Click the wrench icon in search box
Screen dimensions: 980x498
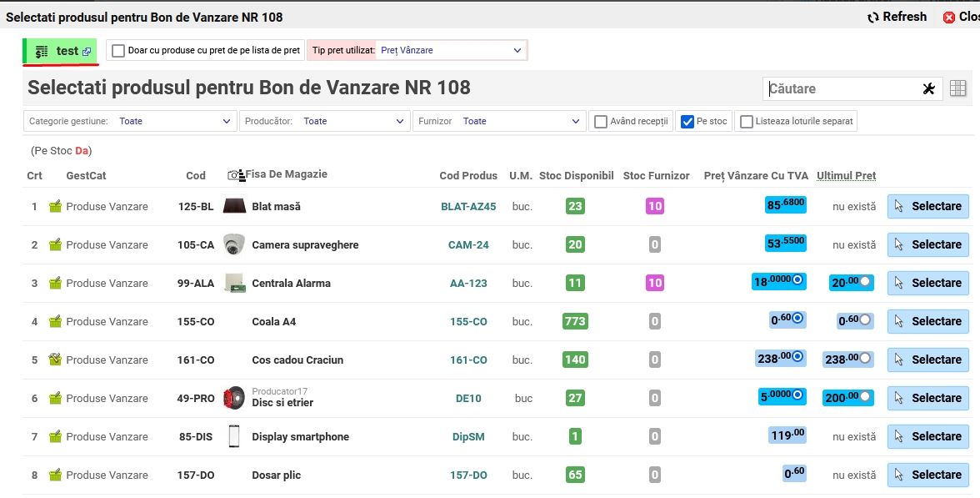(x=929, y=88)
